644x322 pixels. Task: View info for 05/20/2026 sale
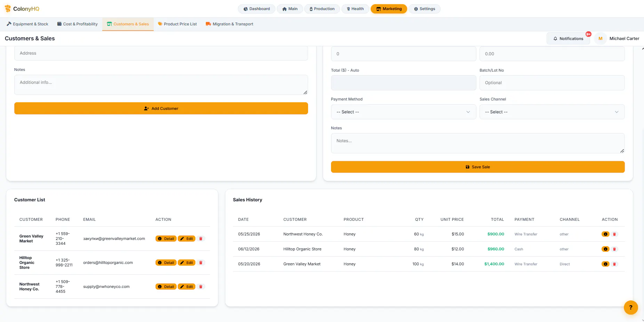pos(605,264)
